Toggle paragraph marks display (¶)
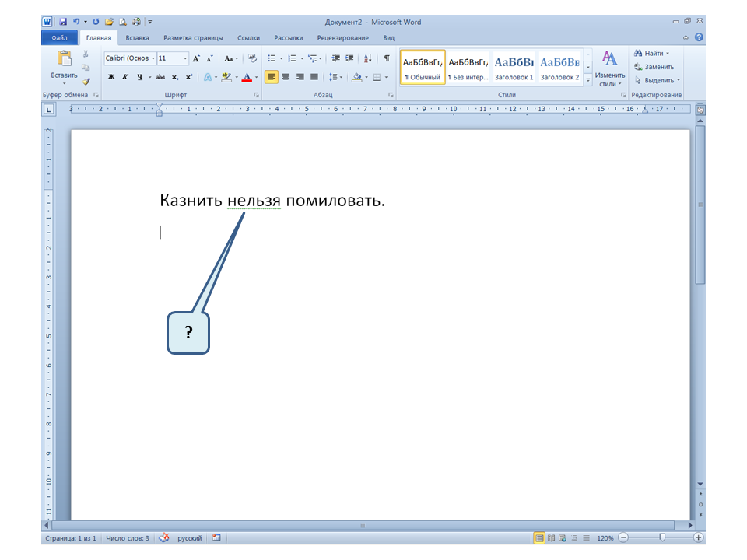Screen dimensions: 747x560 pos(387,58)
